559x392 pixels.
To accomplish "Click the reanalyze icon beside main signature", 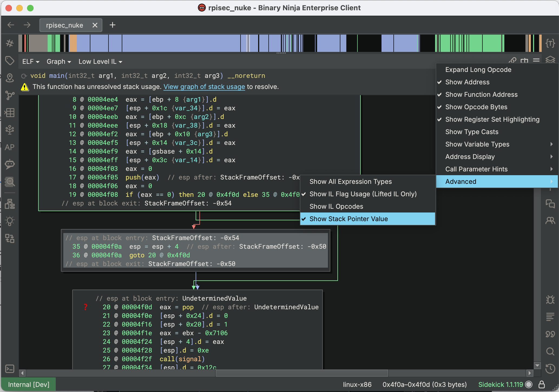I will (x=24, y=76).
